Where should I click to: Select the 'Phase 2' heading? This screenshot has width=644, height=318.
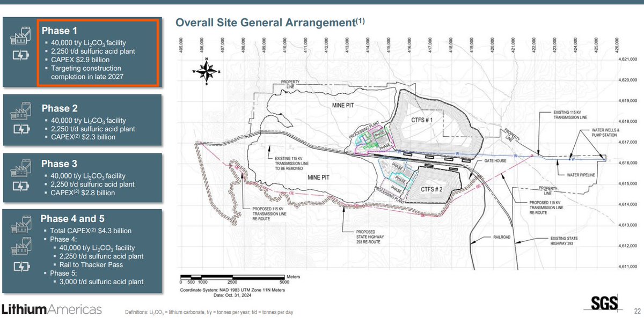click(59, 108)
